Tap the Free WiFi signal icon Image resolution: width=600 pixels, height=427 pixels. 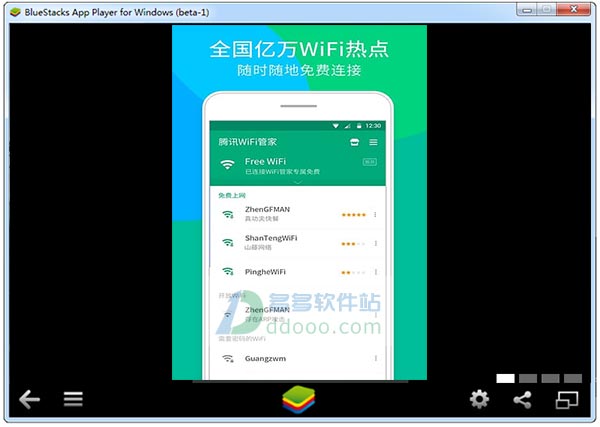pos(227,164)
